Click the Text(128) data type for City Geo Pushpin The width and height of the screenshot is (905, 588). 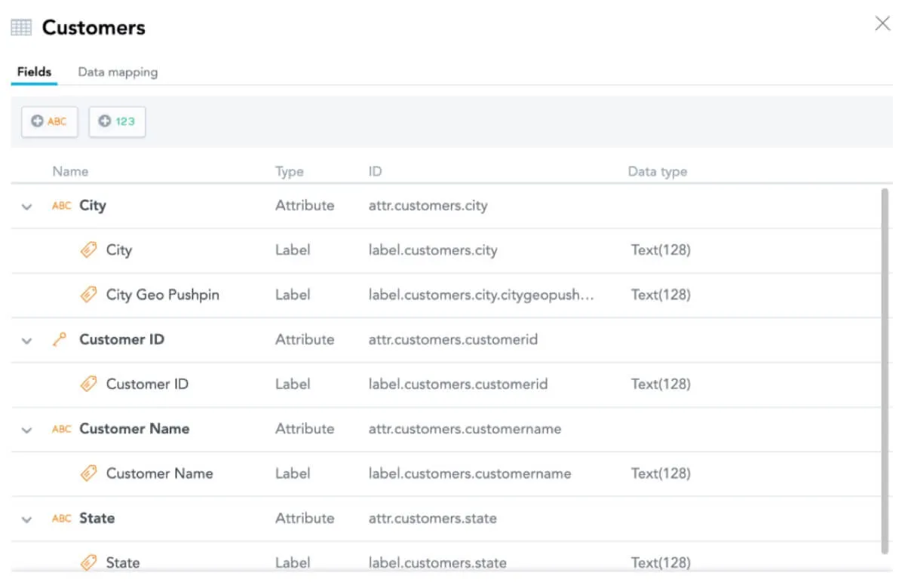click(x=660, y=295)
